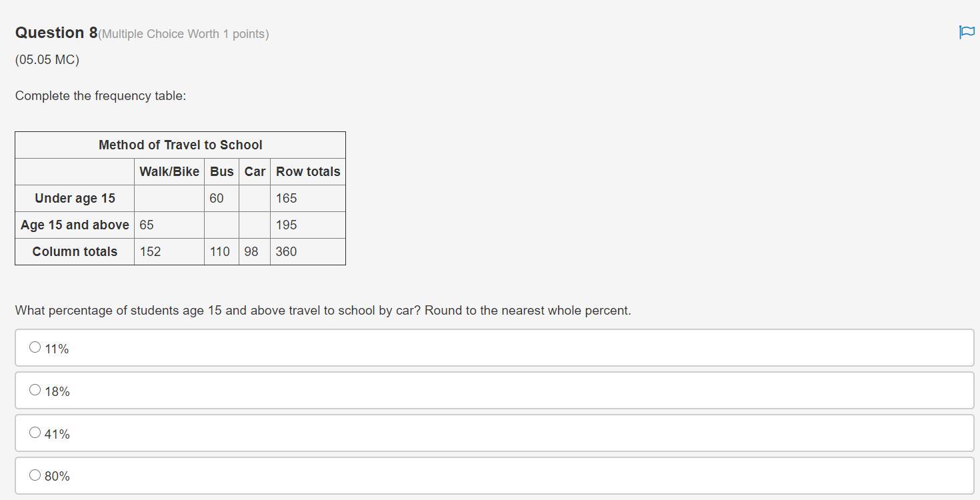Click the Complete the frequency table instruction

[101, 96]
